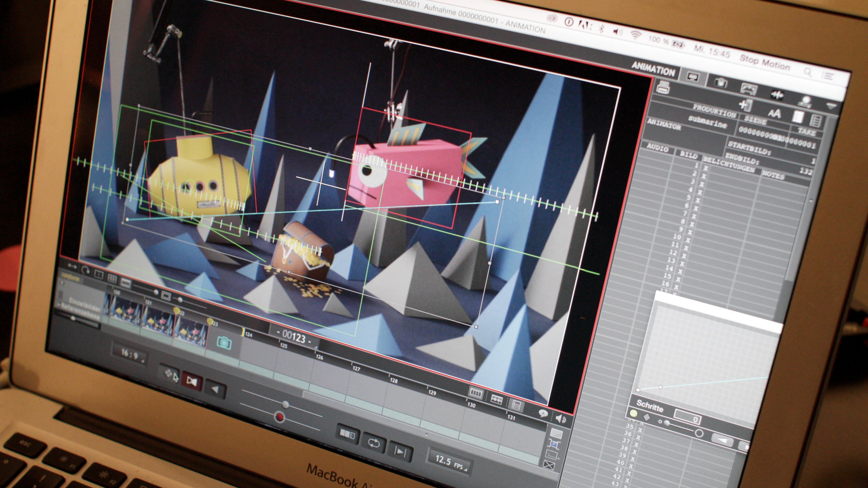This screenshot has width=868, height=488.
Task: Open the Wi-Fi menu bar icon
Action: click(635, 35)
